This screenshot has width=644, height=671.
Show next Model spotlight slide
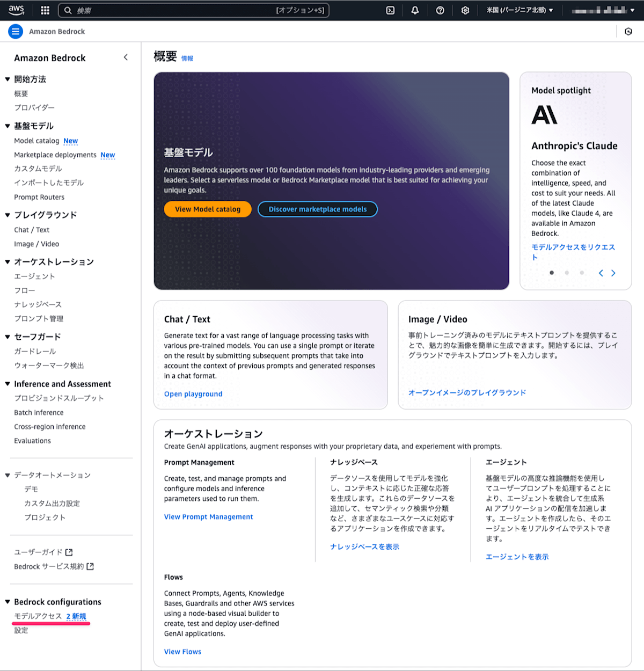613,273
